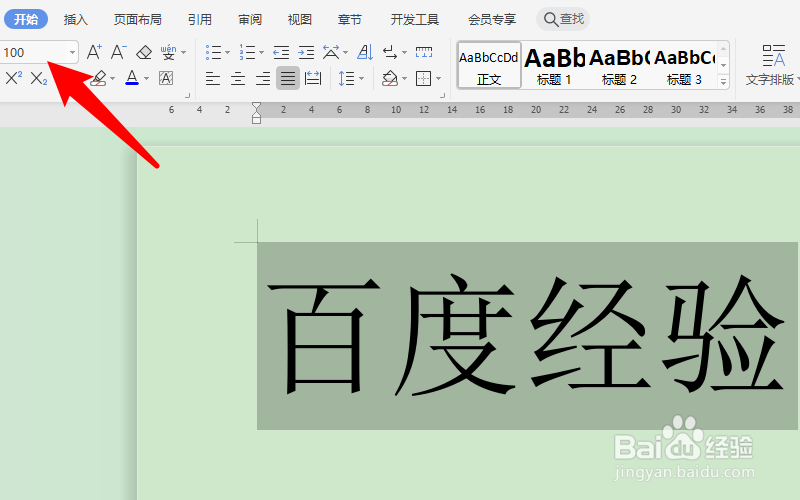Click the tab stops ruler icon
This screenshot has height=500, width=800.
coord(424,52)
